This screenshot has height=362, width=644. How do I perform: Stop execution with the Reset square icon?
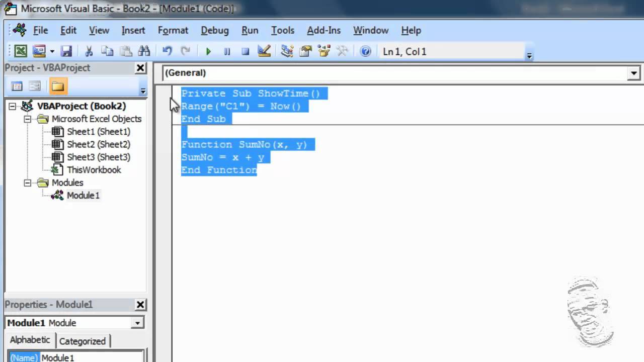pyautogui.click(x=245, y=51)
